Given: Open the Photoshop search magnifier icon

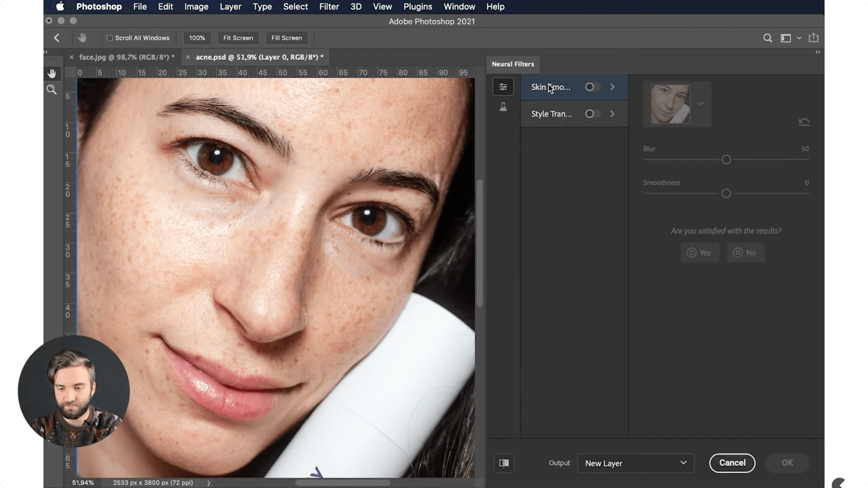Looking at the screenshot, I should pyautogui.click(x=767, y=38).
